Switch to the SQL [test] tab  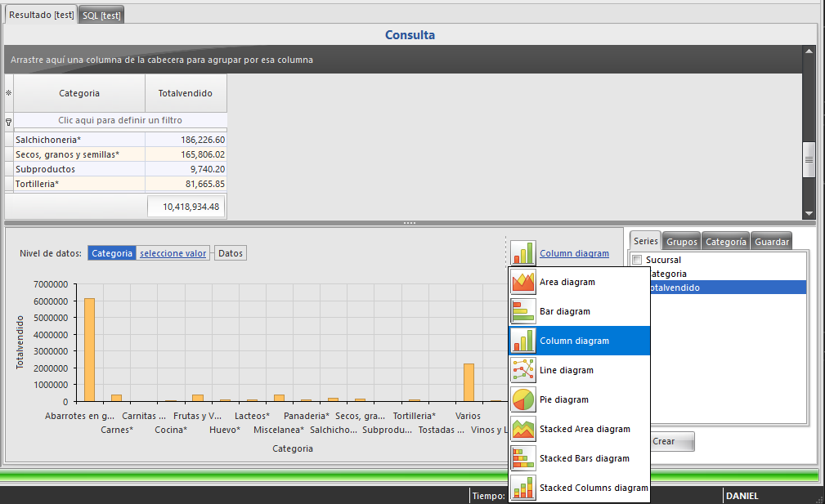click(102, 16)
